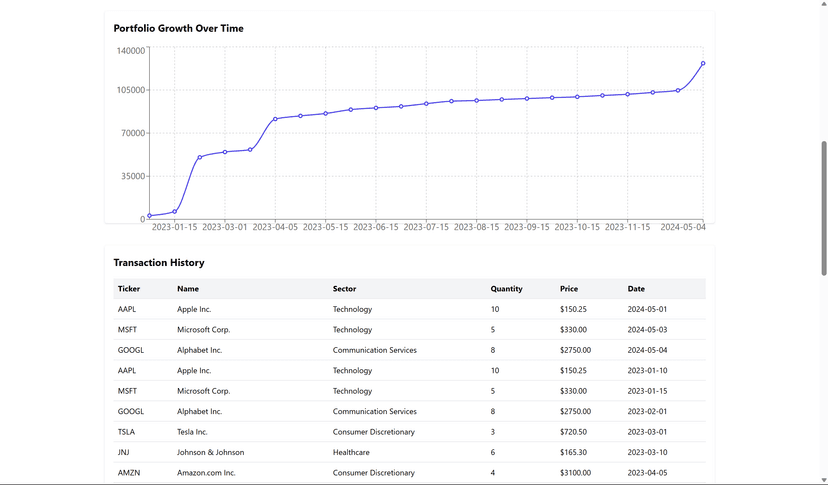Viewport: 828px width, 485px height.
Task: Click the chart data point above 2023-03-01
Action: tap(225, 152)
